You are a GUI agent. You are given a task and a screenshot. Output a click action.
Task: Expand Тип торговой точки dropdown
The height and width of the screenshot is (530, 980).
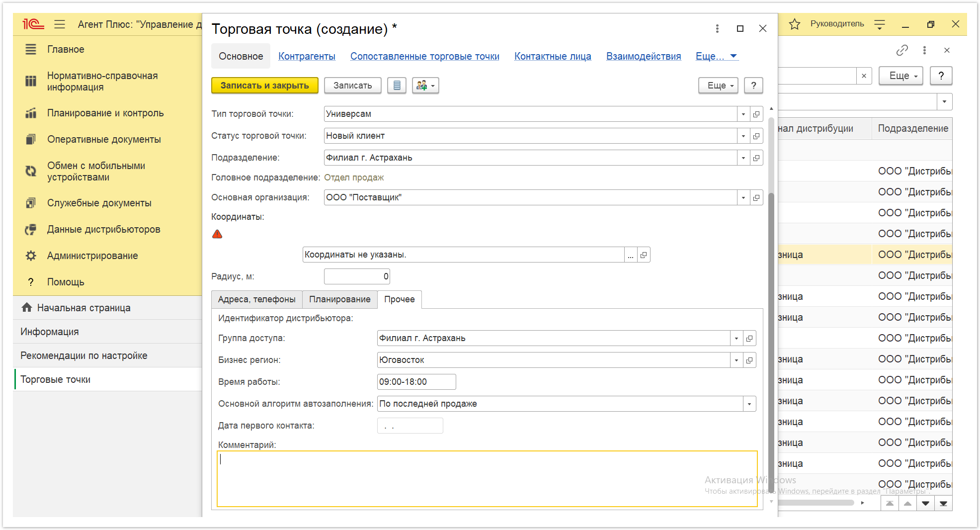743,114
